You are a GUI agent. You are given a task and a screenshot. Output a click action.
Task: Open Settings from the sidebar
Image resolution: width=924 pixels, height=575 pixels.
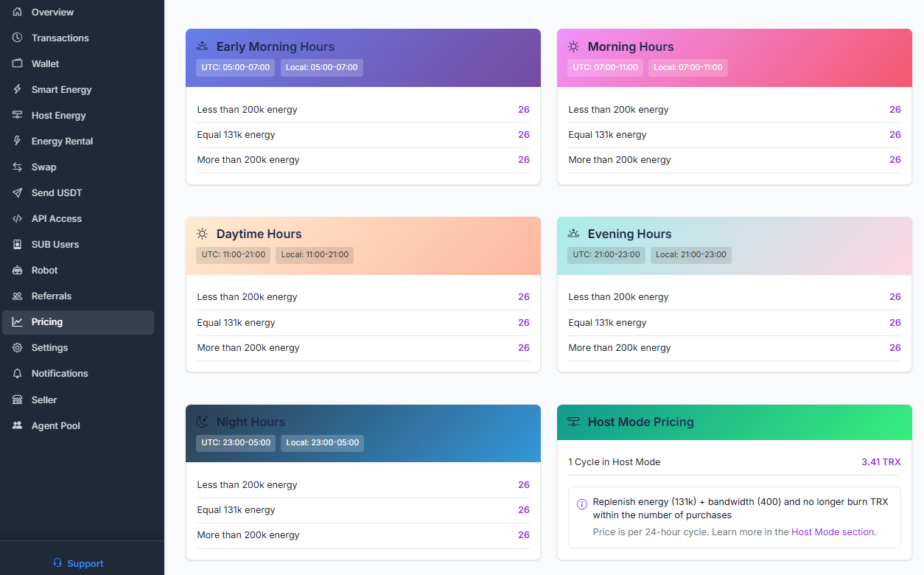pos(49,347)
